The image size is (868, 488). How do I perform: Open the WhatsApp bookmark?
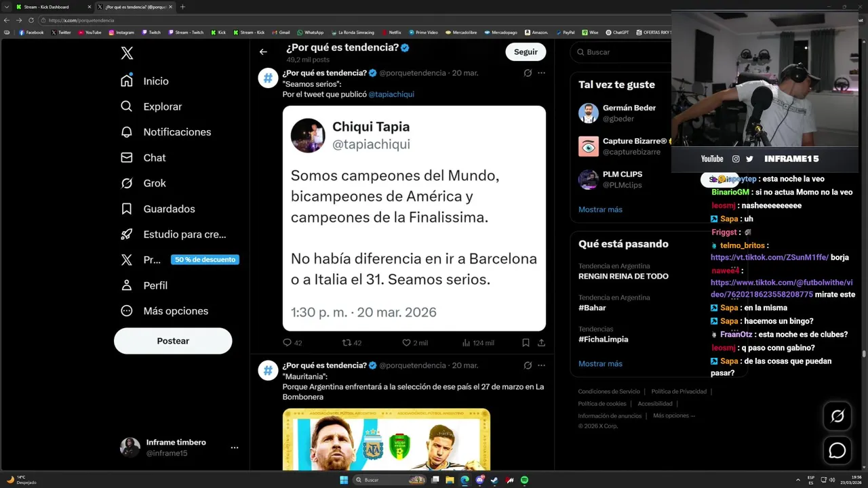(310, 32)
